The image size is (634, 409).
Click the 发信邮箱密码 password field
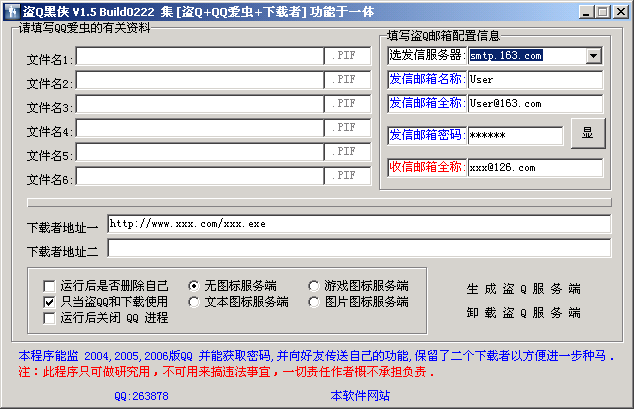[515, 135]
